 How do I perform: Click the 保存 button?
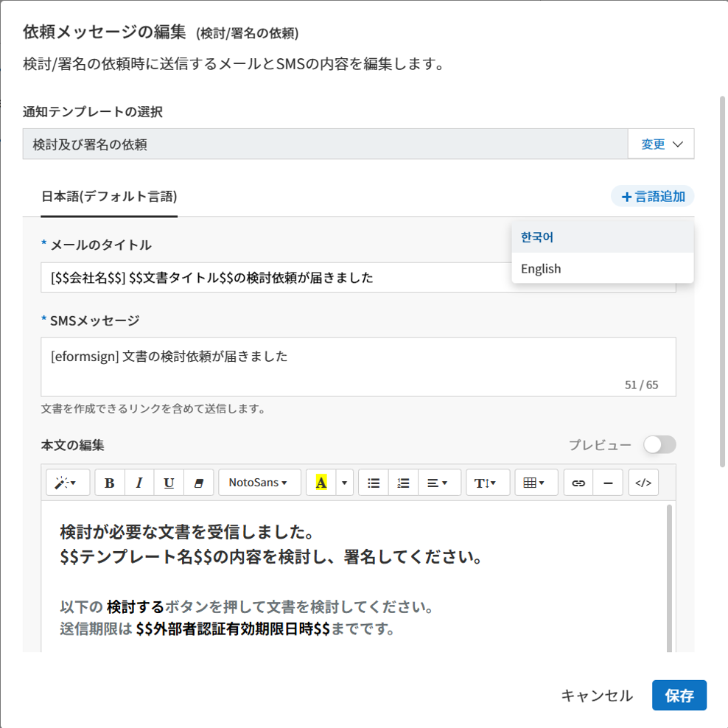[679, 696]
